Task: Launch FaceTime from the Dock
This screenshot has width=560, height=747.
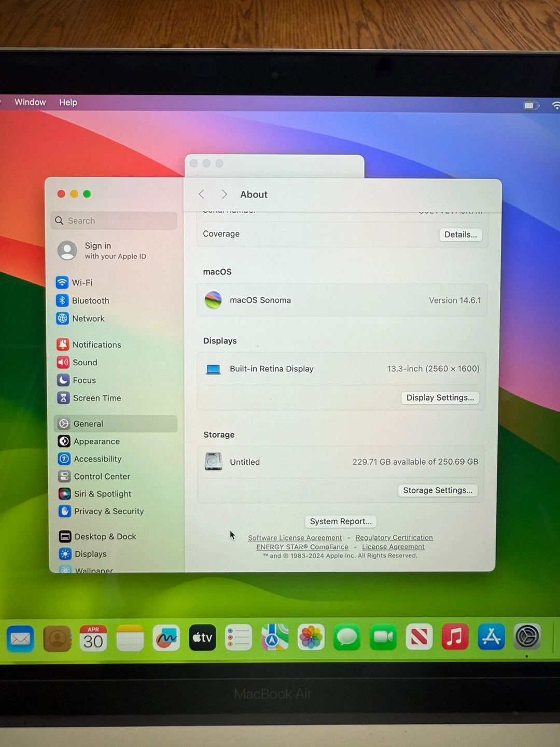Action: pos(383,637)
